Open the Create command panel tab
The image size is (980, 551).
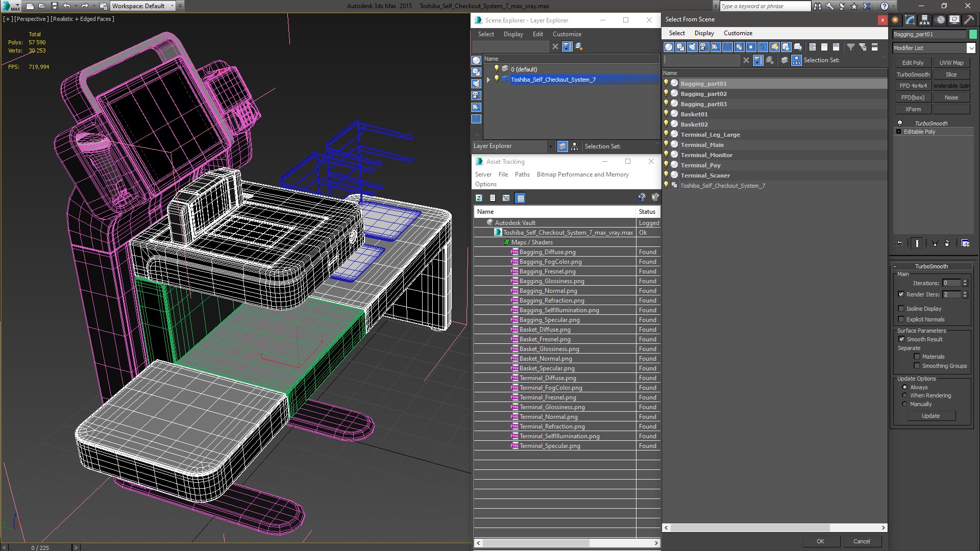point(895,20)
